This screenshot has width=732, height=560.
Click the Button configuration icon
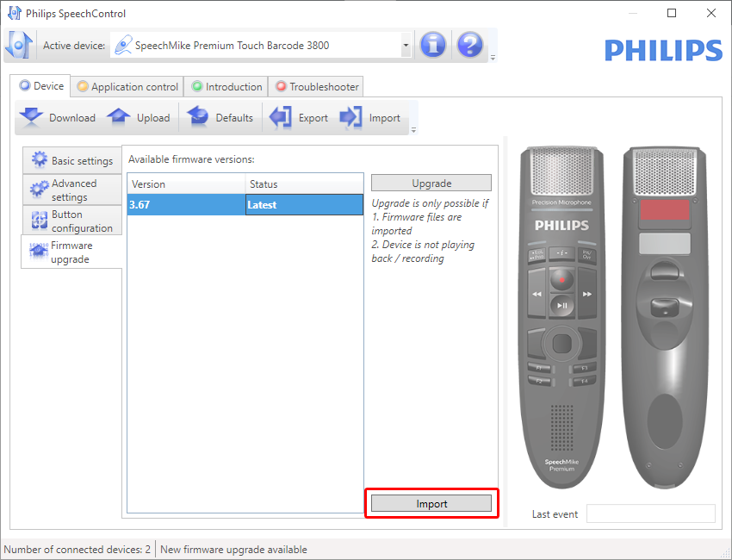click(x=40, y=220)
